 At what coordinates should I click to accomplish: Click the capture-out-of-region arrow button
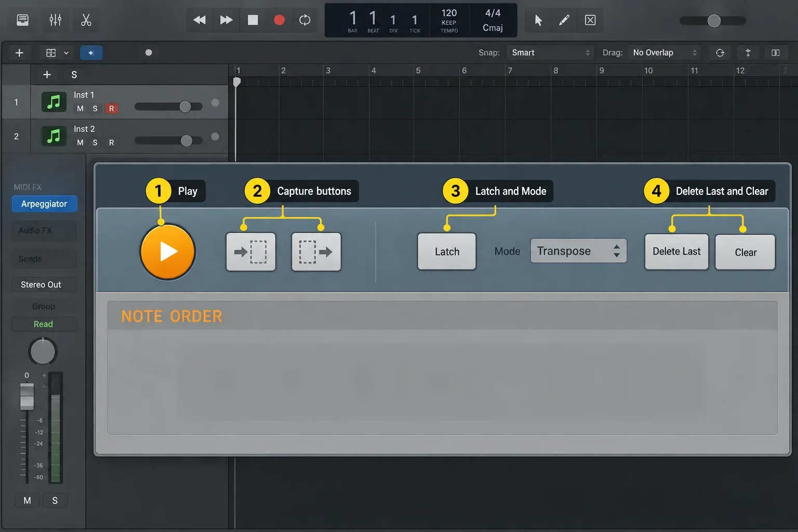click(x=316, y=252)
